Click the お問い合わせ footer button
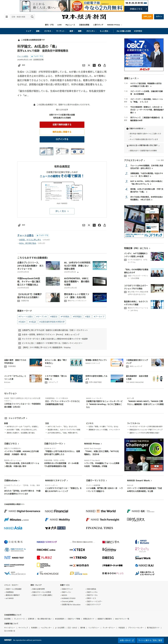The height and width of the screenshot is (644, 168). tap(127, 640)
